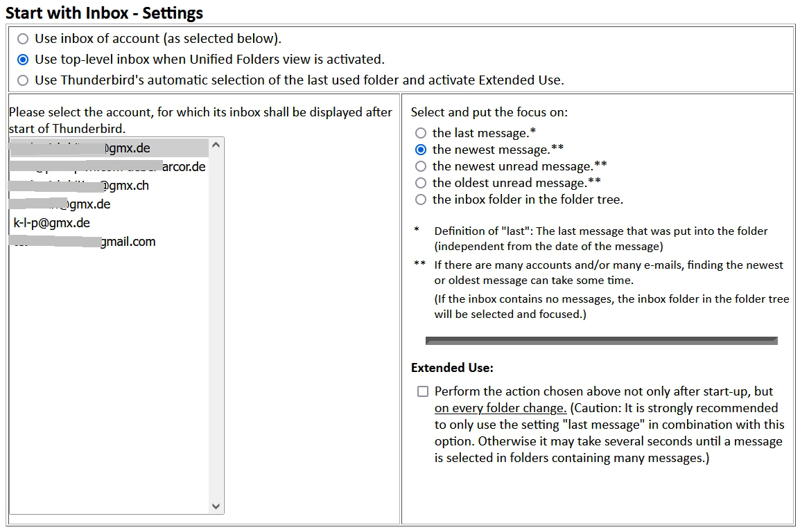The width and height of the screenshot is (800, 532).
Task: Select the k-l-p@gmx.de account
Action: (109, 223)
